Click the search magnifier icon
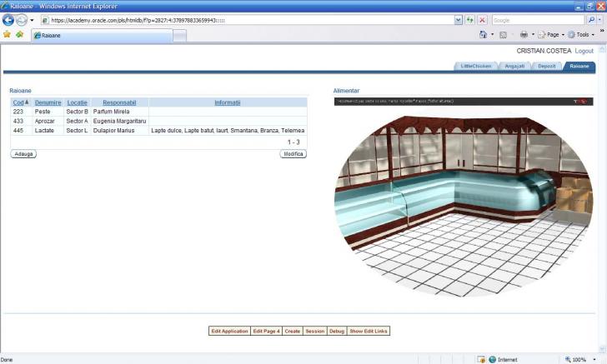Image resolution: width=607 pixels, height=364 pixels. click(x=591, y=19)
